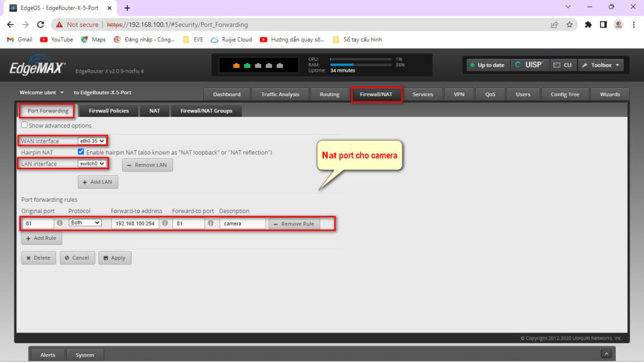Open the Toolbox dropdown menu
Image resolution: width=644 pixels, height=362 pixels.
(601, 65)
